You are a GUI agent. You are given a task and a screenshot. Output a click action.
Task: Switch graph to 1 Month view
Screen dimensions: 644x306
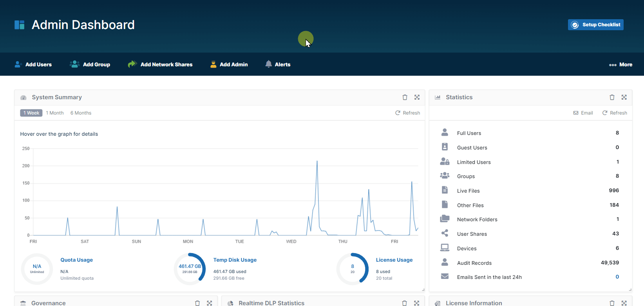tap(55, 113)
